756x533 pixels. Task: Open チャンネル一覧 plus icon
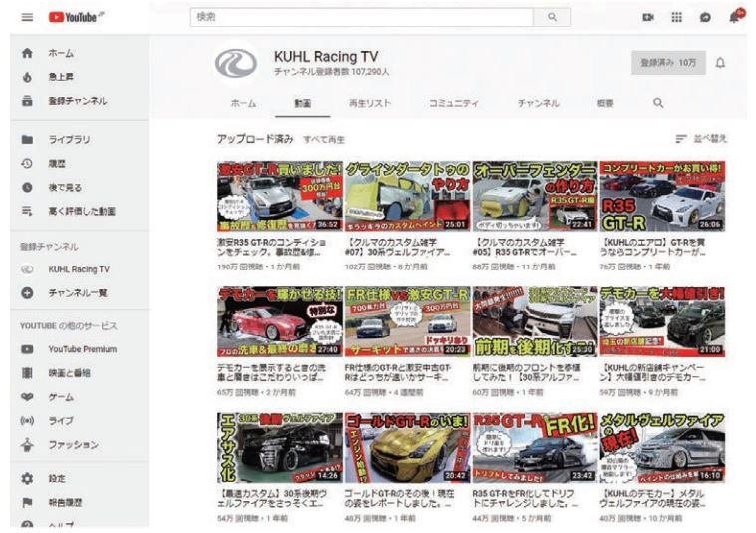coord(28,292)
